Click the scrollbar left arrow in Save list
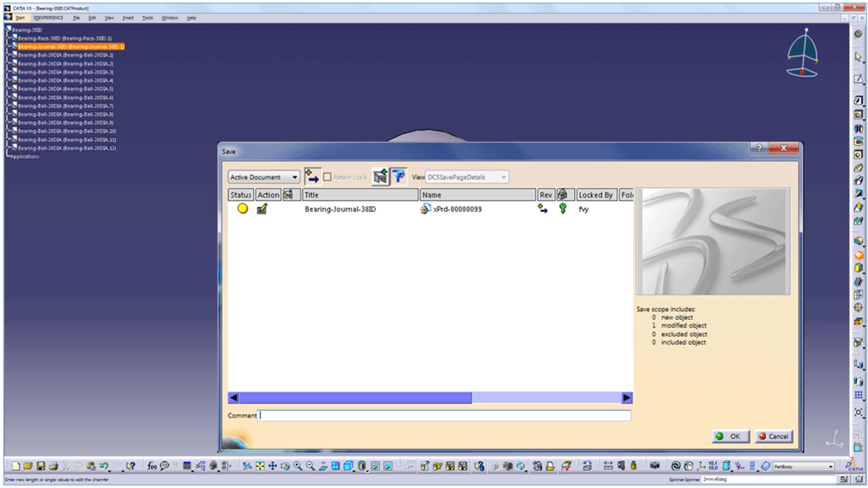The height and width of the screenshot is (488, 868). 234,398
